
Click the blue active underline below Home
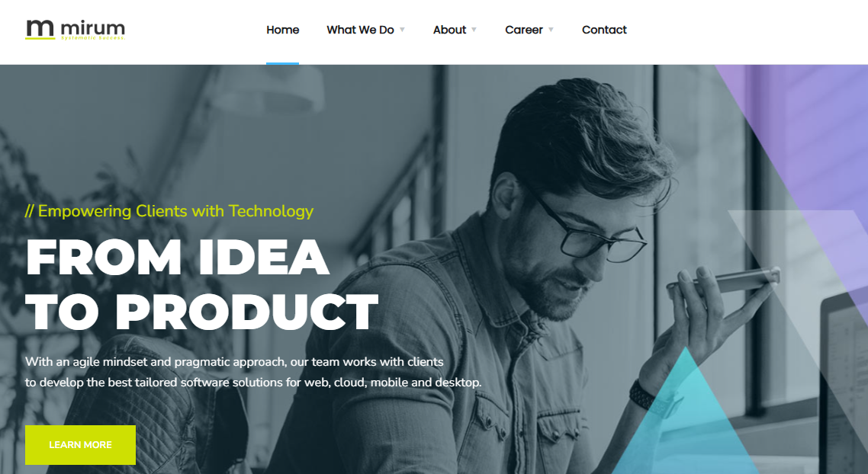(x=282, y=63)
